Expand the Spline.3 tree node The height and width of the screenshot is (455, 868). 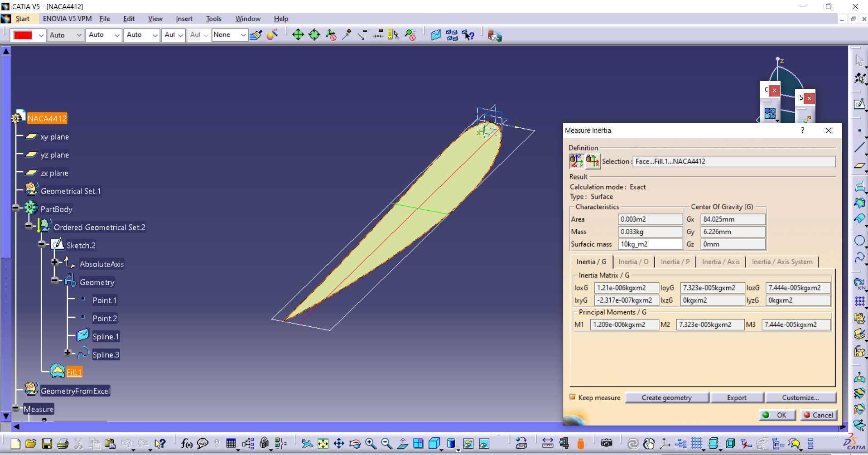[x=68, y=353]
